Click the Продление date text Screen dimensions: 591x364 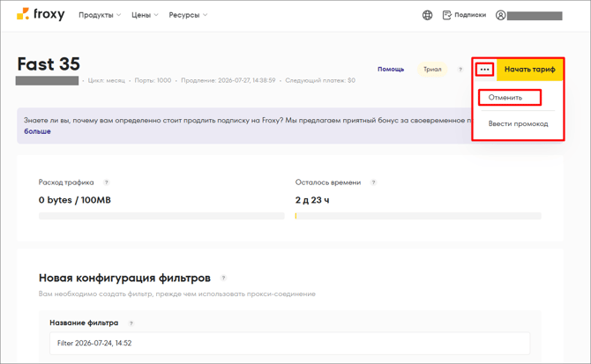coord(228,80)
